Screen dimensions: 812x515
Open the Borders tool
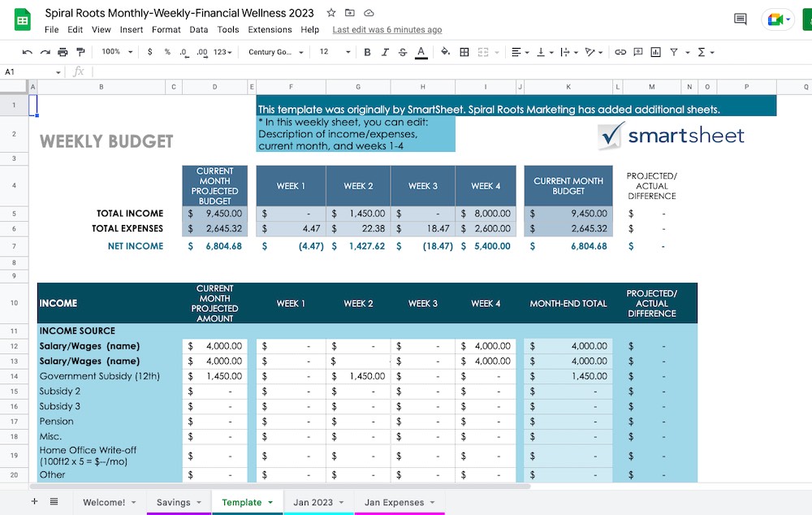tap(464, 52)
